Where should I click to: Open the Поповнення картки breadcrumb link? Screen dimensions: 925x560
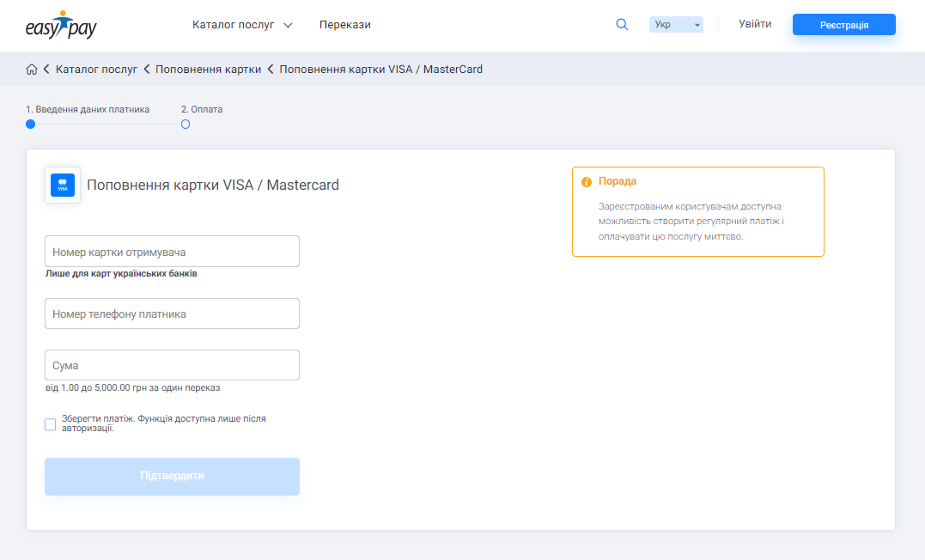208,70
